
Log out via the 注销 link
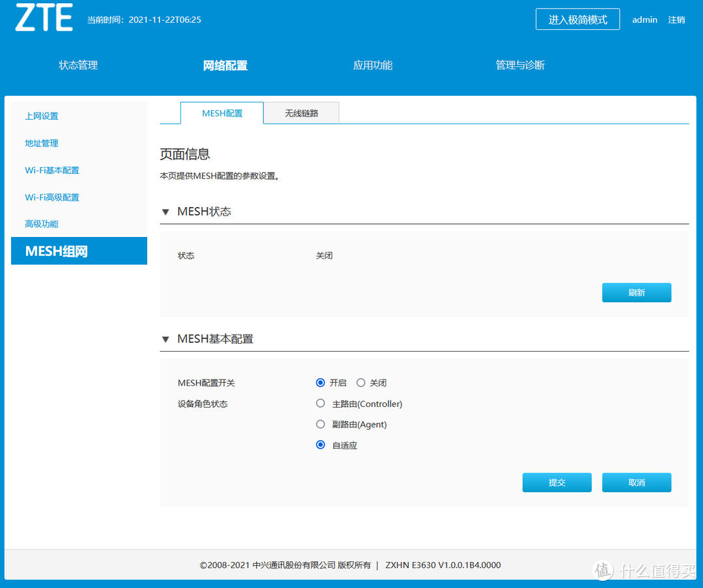tap(676, 20)
